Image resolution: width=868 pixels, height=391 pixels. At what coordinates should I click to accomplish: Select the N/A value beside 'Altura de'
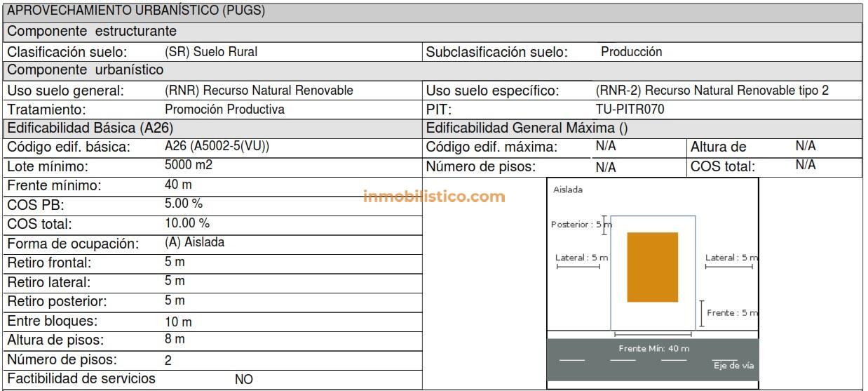(806, 146)
